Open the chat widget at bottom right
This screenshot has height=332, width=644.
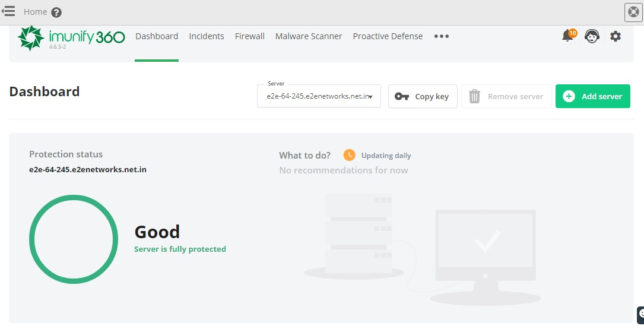(x=640, y=315)
